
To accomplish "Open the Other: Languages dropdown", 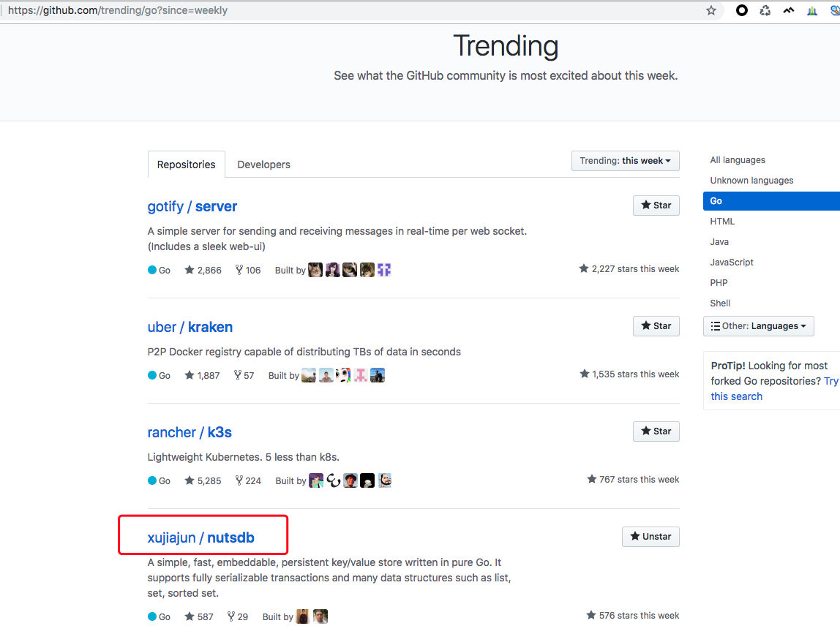I will tap(758, 326).
